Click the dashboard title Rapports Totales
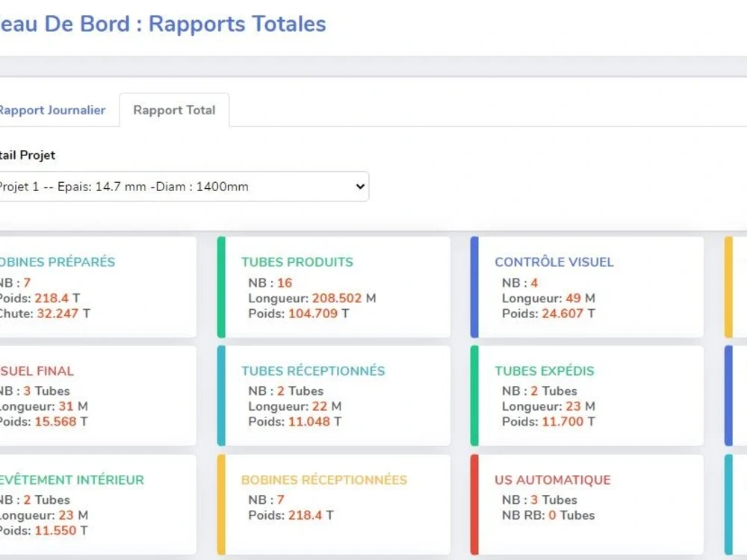Screen dimensions: 747x560 point(238,24)
